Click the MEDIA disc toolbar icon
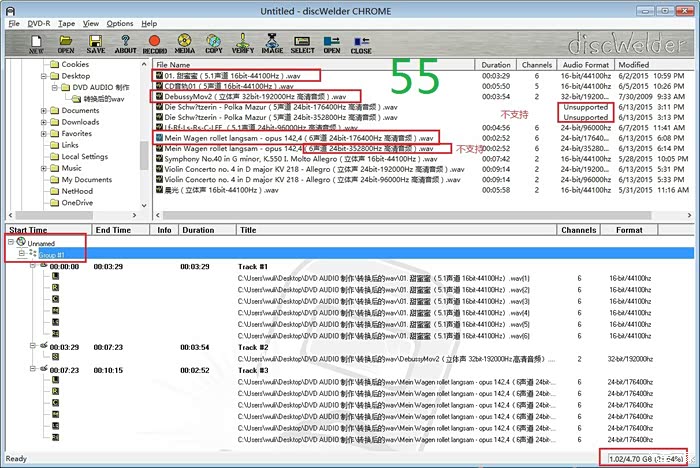This screenshot has width=700, height=468. pos(185,42)
